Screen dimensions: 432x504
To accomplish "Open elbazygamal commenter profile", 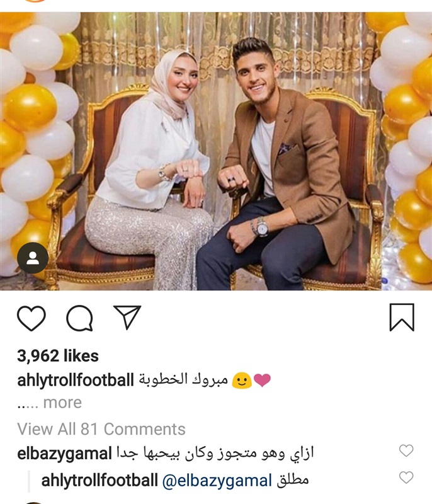I will click(64, 454).
